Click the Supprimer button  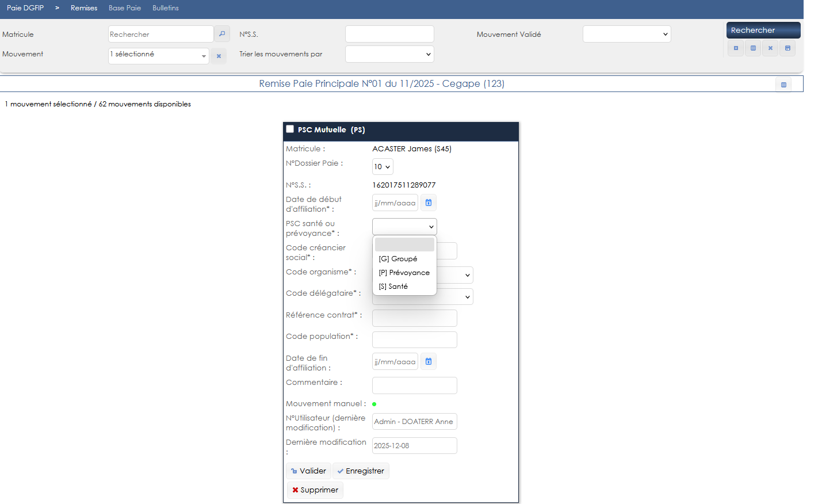point(315,490)
